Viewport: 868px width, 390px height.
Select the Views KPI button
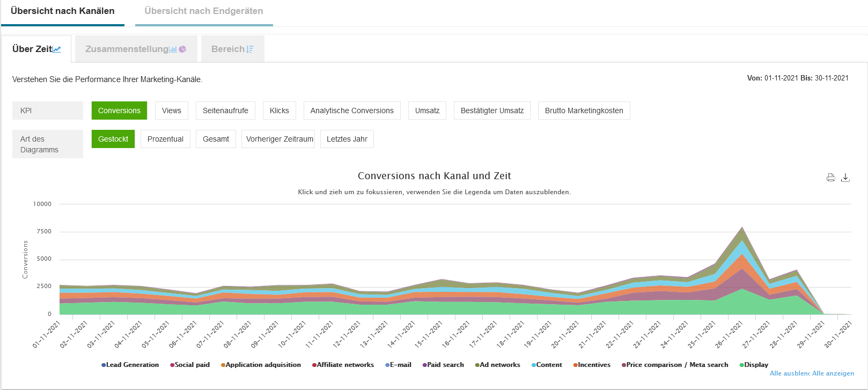coord(172,111)
